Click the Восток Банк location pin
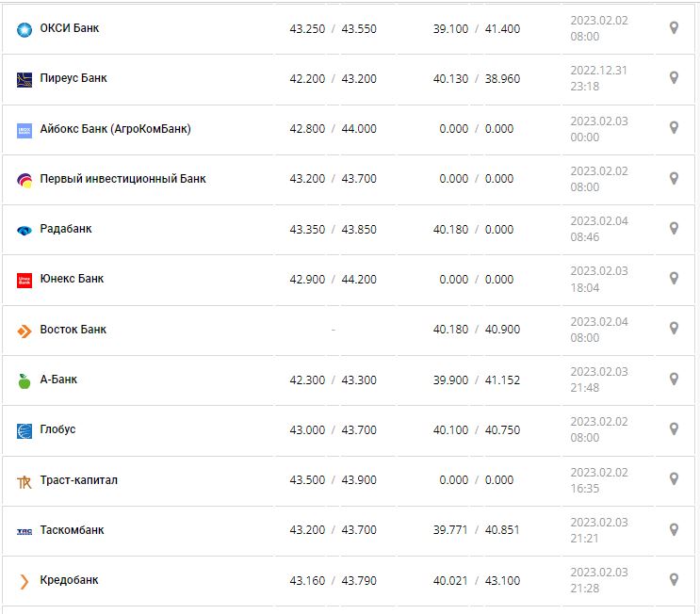Viewport: 700px width, 614px height. pyautogui.click(x=674, y=329)
